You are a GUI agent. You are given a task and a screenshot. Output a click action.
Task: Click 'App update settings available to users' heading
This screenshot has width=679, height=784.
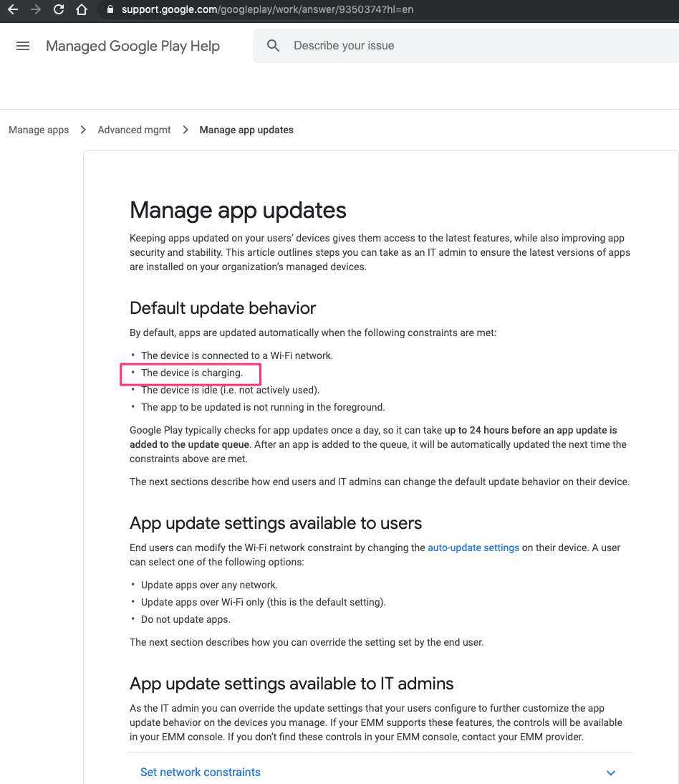click(x=276, y=523)
